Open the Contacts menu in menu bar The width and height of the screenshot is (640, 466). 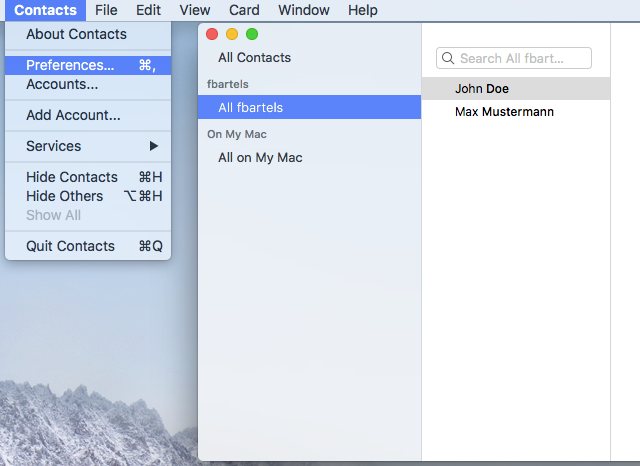(45, 10)
